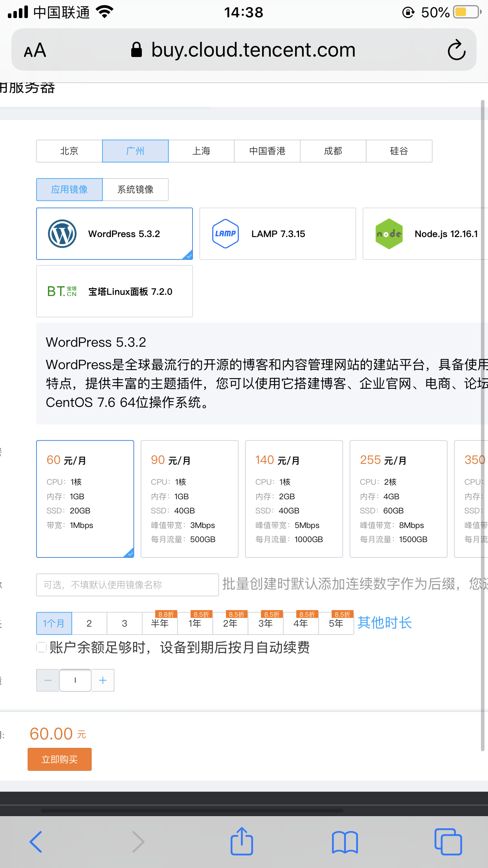Image resolution: width=488 pixels, height=868 pixels.
Task: Enable auto-renew 自动续费 checkbox
Action: pyautogui.click(x=41, y=647)
